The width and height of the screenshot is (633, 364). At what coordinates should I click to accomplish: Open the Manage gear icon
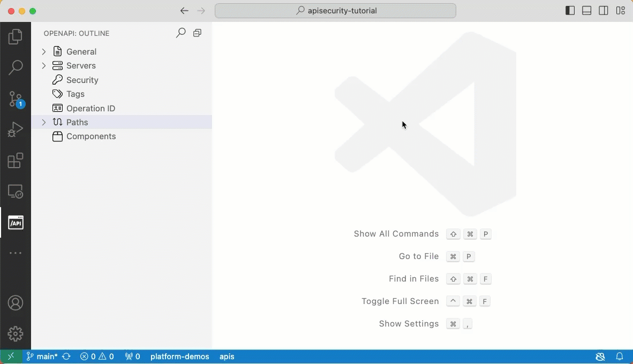point(16,333)
